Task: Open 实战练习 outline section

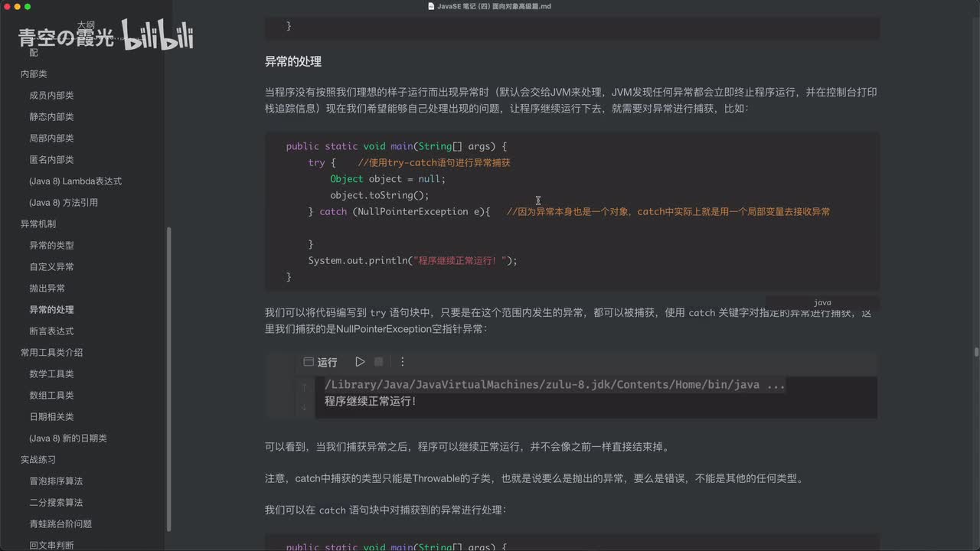Action: coord(38,460)
